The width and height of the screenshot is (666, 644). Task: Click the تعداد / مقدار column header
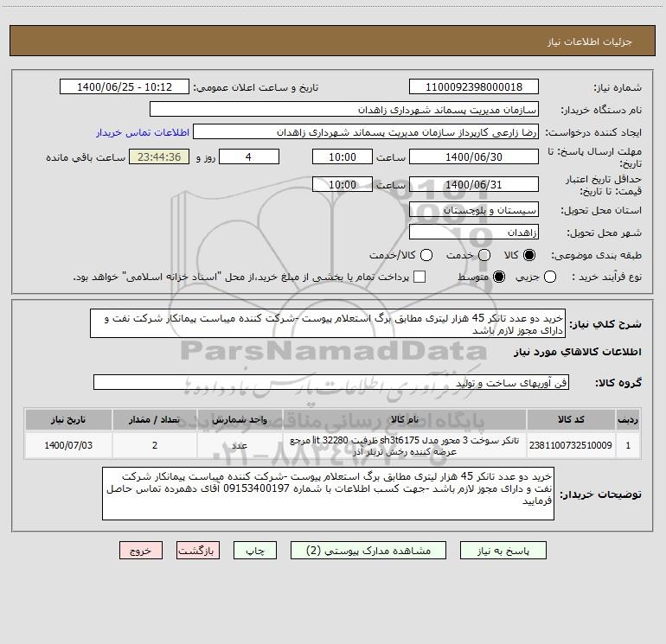[155, 419]
